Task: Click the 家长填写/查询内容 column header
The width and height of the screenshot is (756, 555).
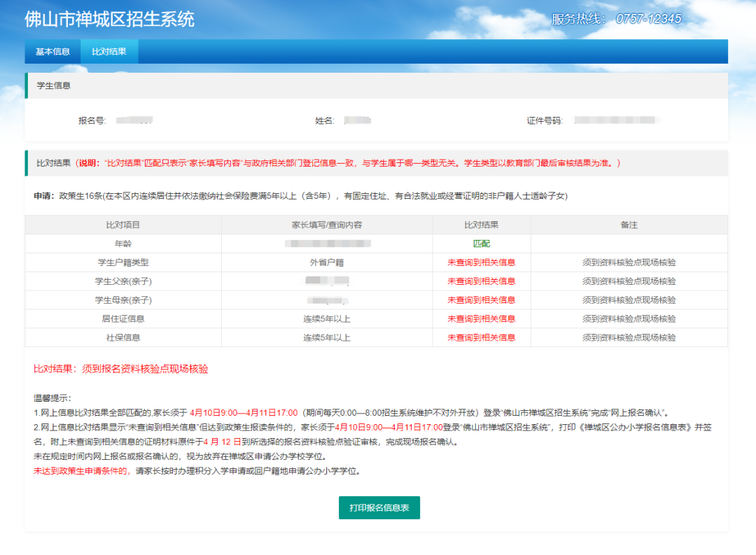Action: pyautogui.click(x=327, y=225)
